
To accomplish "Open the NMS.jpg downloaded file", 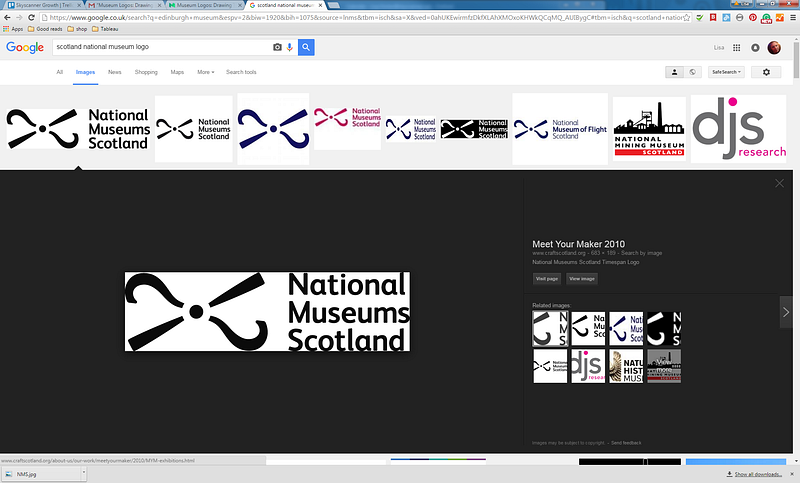I will (41, 474).
